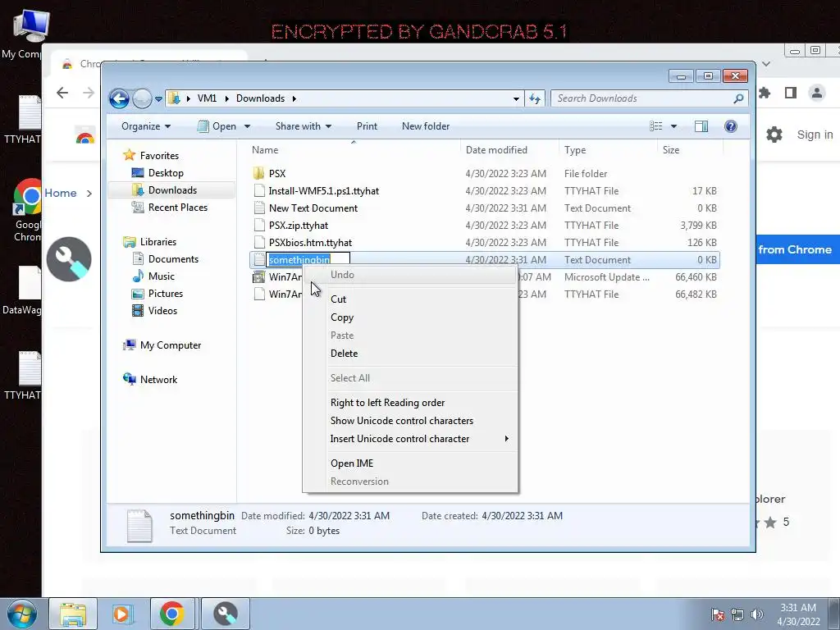Expand the arrow after Downloads breadcrumb

click(x=294, y=98)
